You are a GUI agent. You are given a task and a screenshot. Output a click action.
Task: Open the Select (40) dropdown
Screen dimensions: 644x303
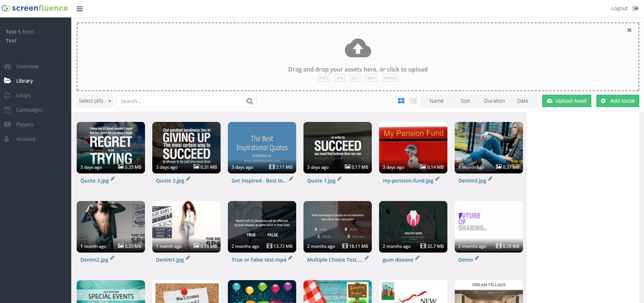pyautogui.click(x=95, y=101)
